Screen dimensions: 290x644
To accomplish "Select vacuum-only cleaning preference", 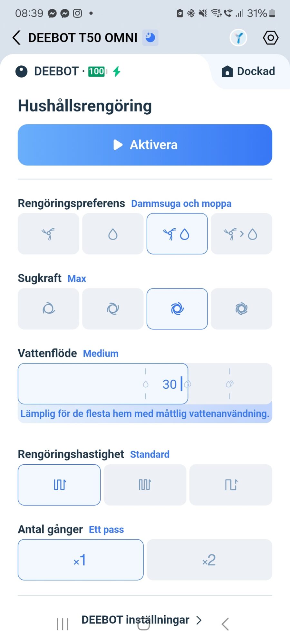I will point(48,234).
